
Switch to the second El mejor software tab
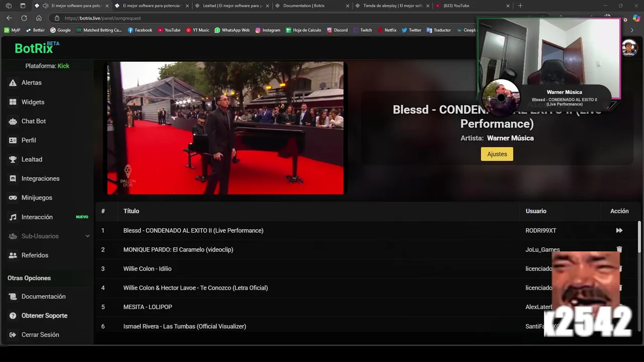pyautogui.click(x=151, y=6)
